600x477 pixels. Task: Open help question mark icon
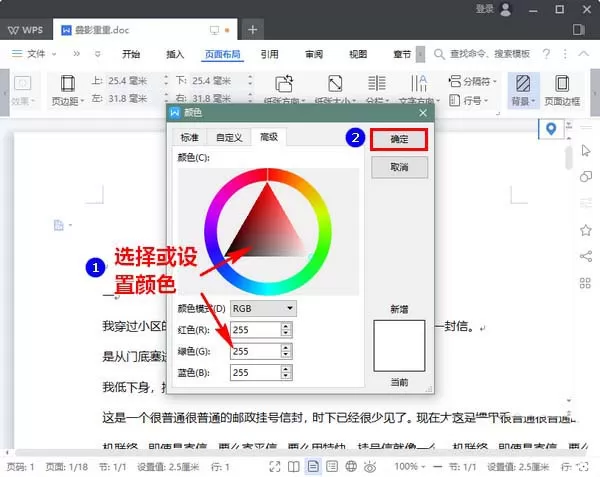point(546,54)
